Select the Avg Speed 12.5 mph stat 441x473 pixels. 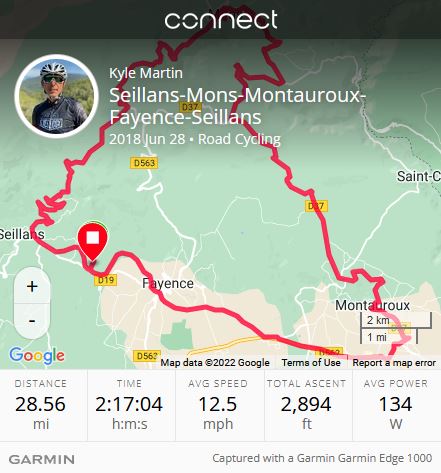tap(218, 405)
